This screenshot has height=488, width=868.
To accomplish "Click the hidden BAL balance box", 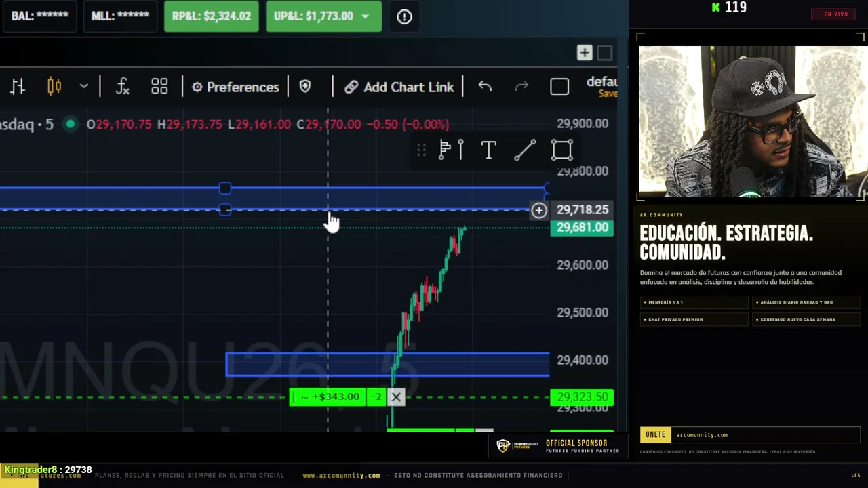I will (x=40, y=16).
